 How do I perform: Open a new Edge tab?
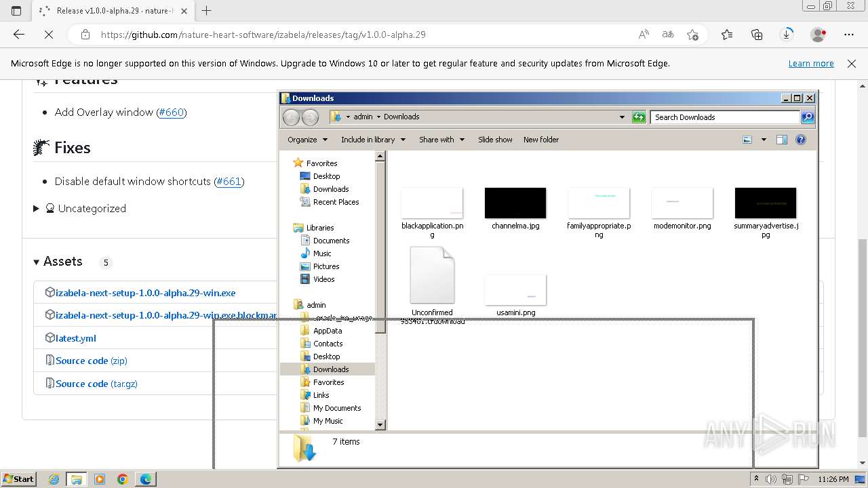pos(207,11)
